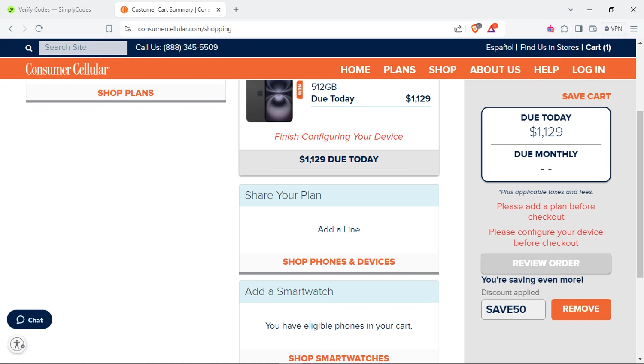Click the LOG IN menu item

tap(589, 70)
